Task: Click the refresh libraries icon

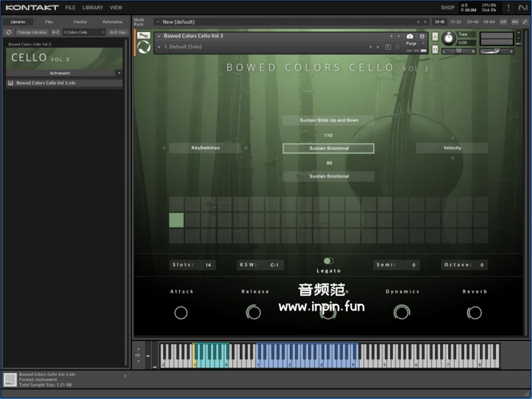Action: [9, 32]
